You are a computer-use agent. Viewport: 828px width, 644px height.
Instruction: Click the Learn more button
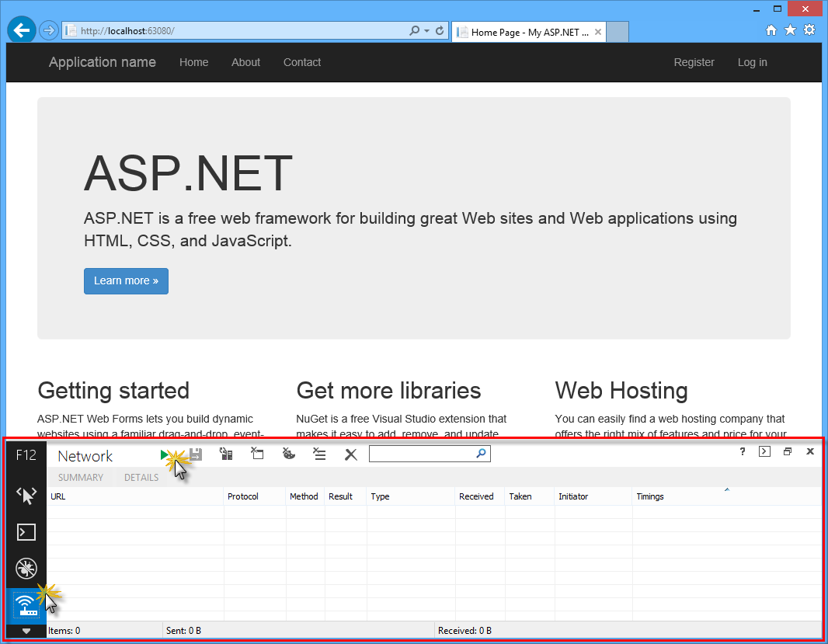pos(126,280)
